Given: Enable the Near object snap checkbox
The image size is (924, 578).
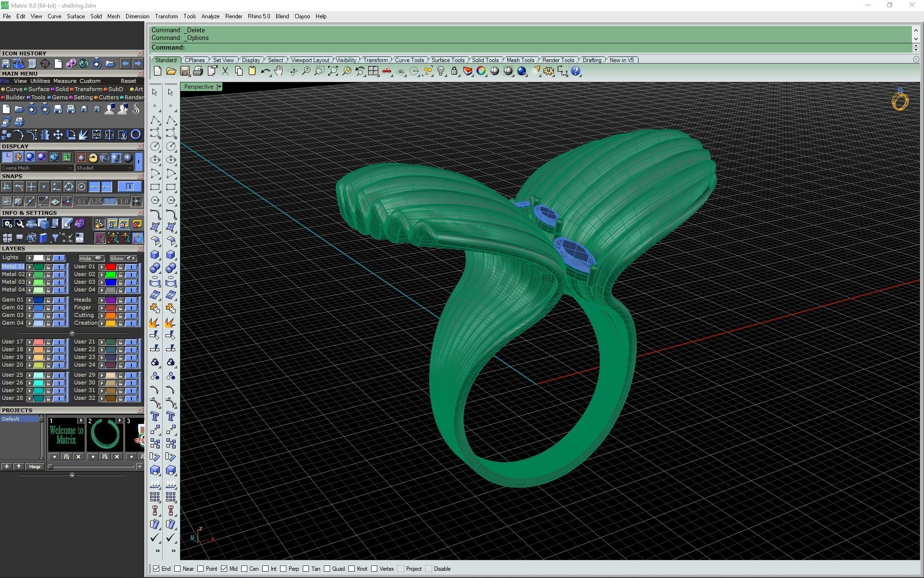Looking at the screenshot, I should coord(178,569).
